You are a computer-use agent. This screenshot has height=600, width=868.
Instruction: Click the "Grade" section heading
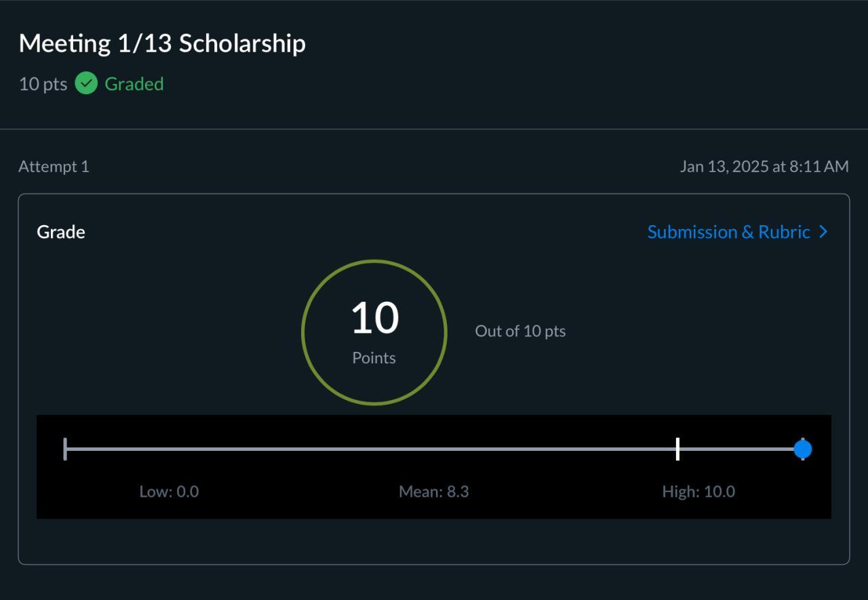(x=61, y=232)
